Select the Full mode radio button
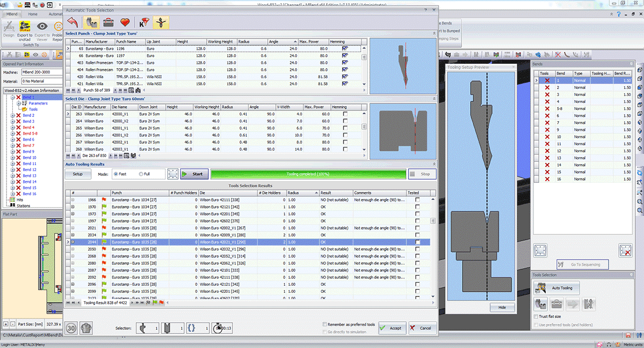This screenshot has width=644, height=348. 141,174
